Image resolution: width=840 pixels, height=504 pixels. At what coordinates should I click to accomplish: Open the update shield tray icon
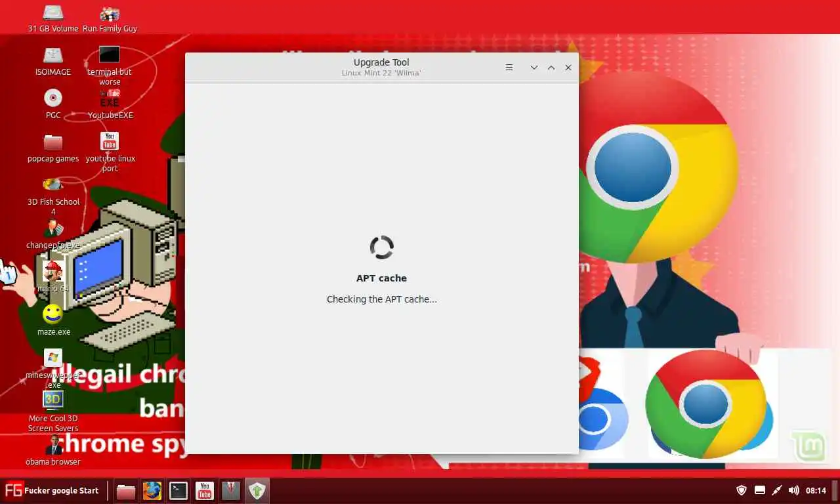click(x=742, y=490)
